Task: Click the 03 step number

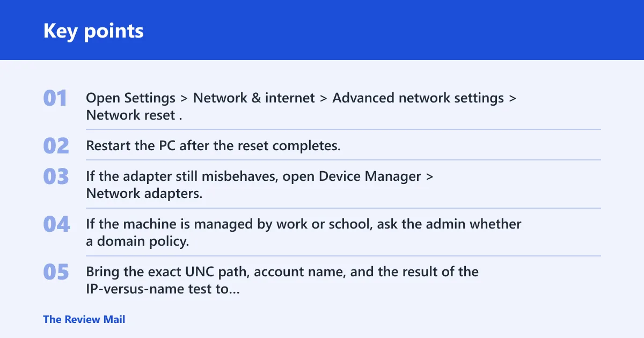Action: [56, 177]
